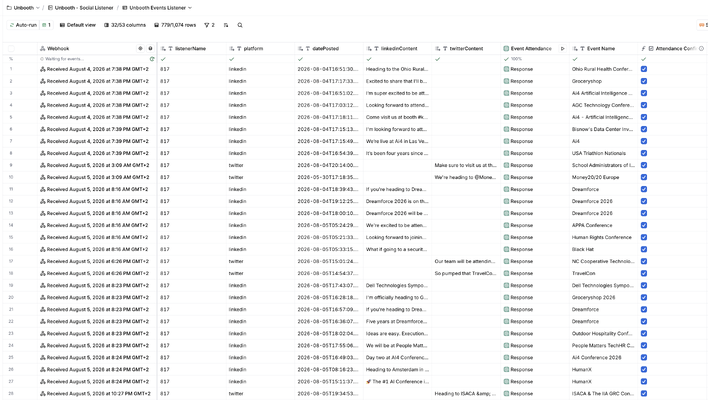Open Response cell in Ai4 Conference 2026 row

pos(535,358)
